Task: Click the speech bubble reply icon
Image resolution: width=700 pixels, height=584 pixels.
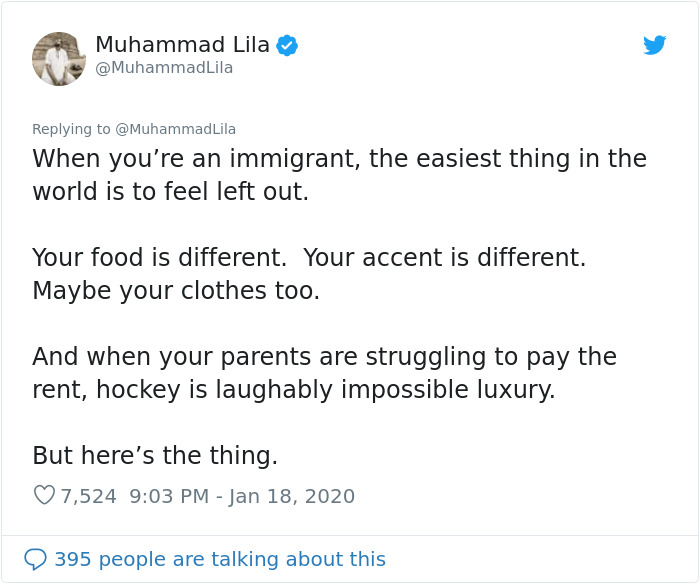Action: click(35, 559)
